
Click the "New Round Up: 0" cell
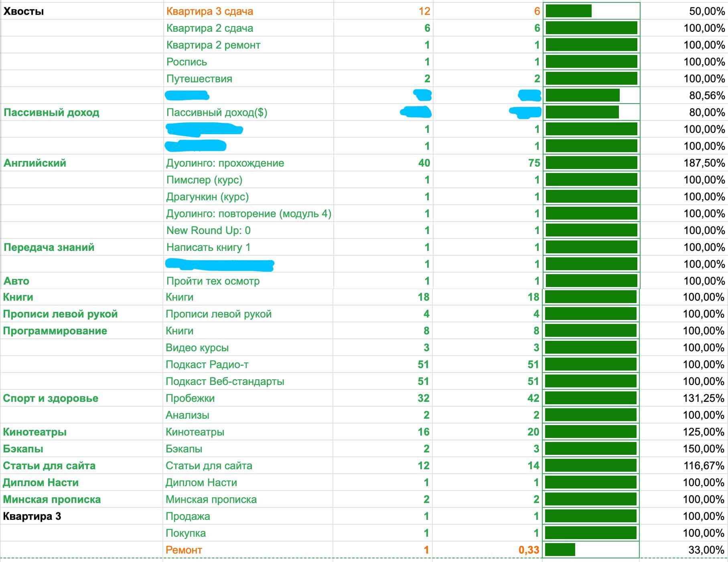209,230
